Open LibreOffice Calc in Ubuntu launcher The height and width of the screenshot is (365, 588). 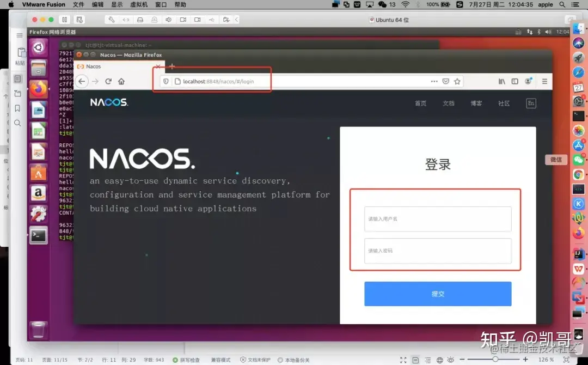coord(38,131)
